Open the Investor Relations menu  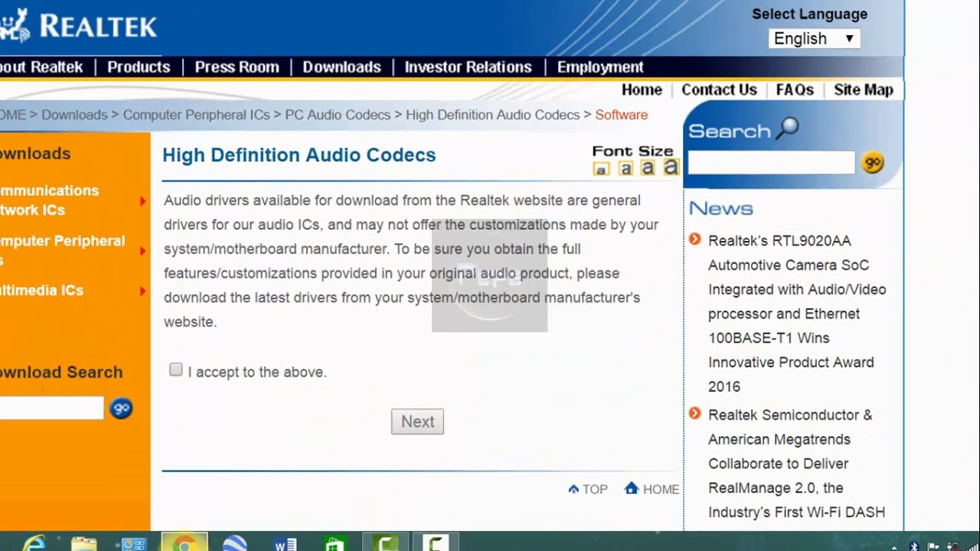[468, 67]
